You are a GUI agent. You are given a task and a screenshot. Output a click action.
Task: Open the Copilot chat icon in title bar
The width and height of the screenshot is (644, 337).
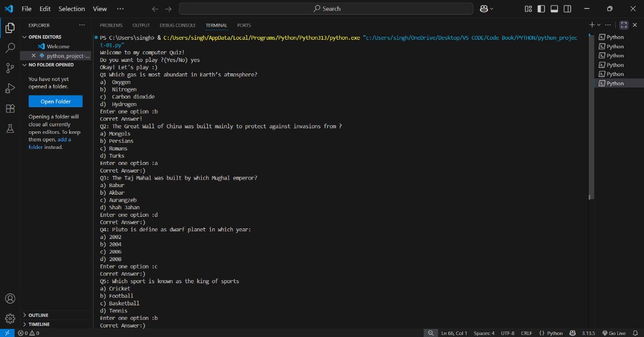click(485, 9)
